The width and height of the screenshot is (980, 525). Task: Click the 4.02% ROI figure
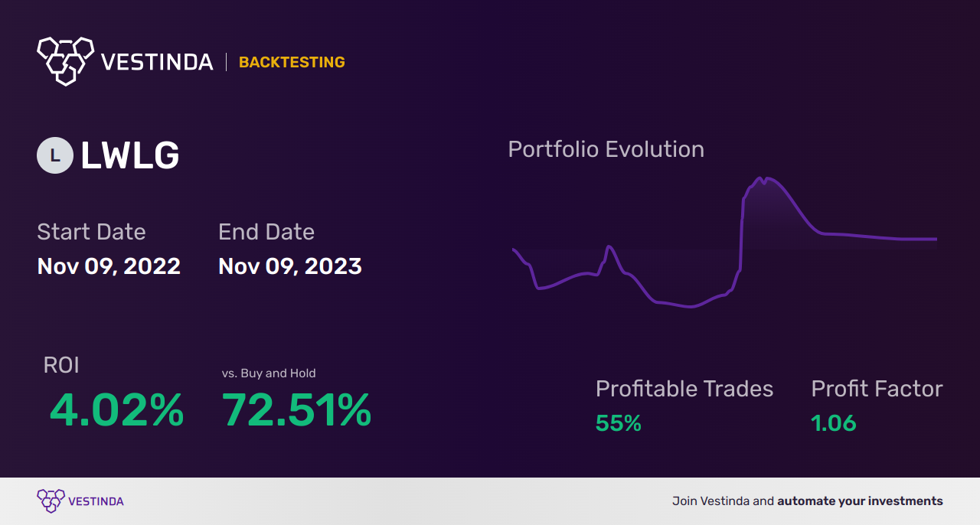[x=117, y=411]
